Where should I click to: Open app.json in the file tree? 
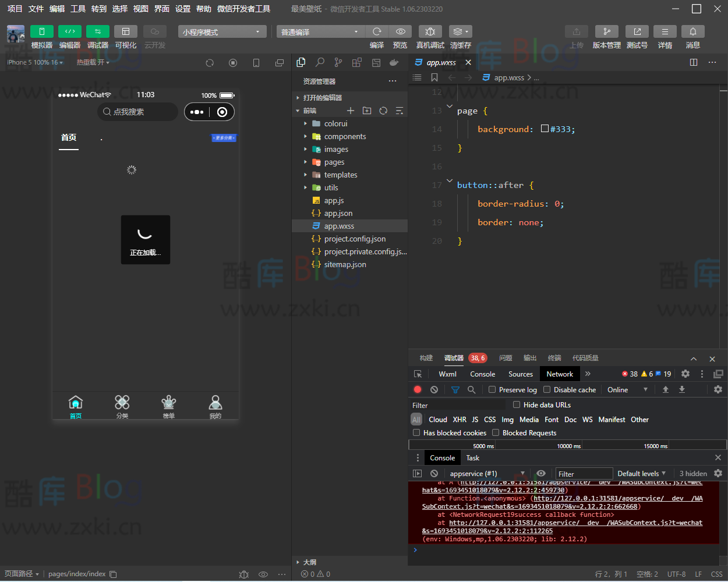click(338, 214)
